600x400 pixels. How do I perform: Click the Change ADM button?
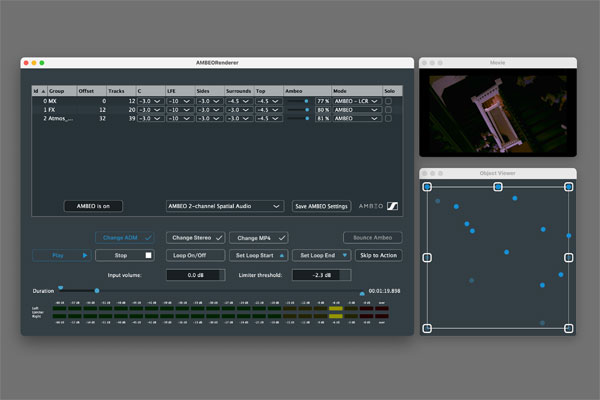[124, 238]
